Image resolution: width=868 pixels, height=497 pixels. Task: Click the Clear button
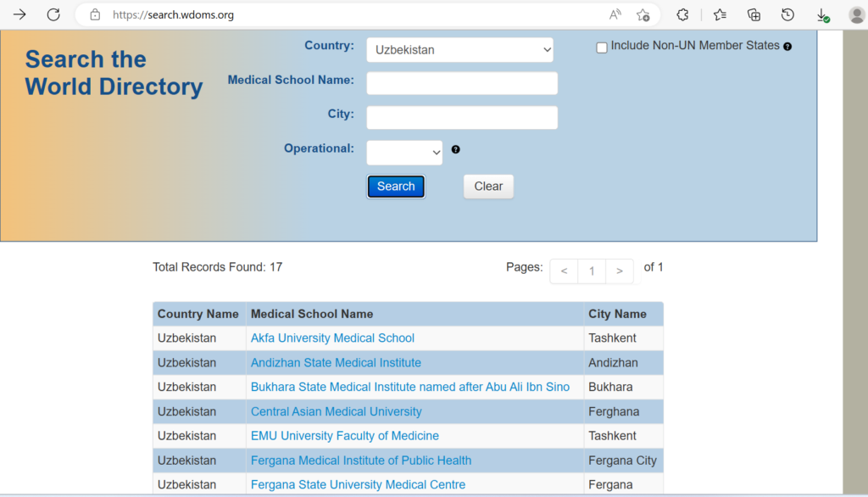point(488,187)
